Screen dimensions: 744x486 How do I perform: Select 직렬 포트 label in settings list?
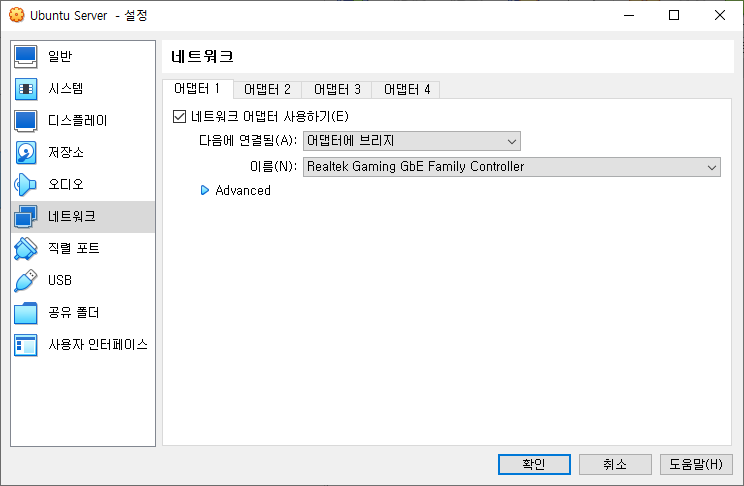tap(74, 249)
